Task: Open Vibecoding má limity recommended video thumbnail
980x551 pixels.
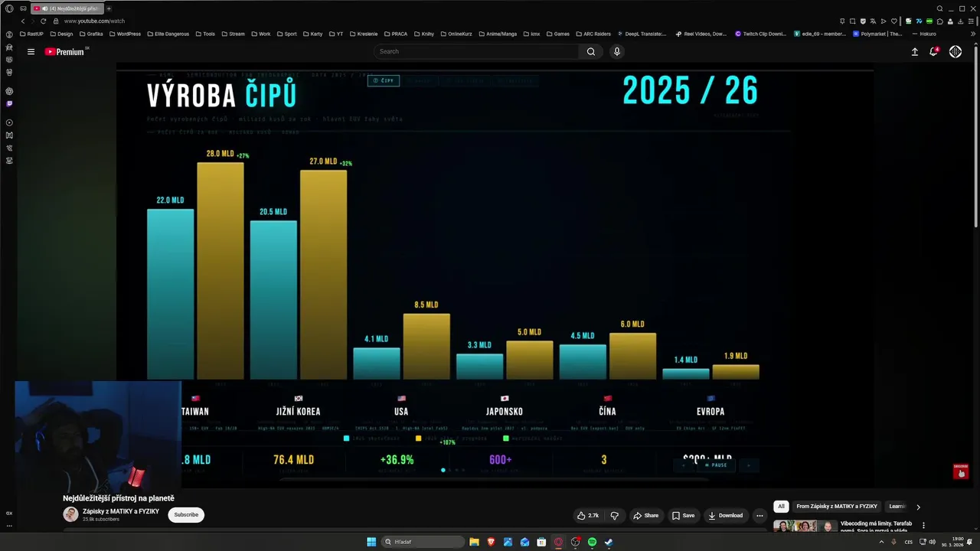Action: point(805,526)
